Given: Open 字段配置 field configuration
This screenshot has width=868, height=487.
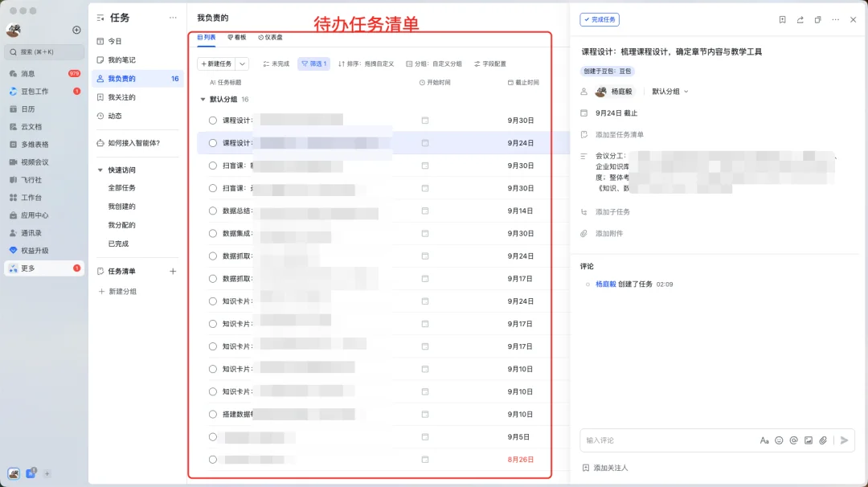Looking at the screenshot, I should tap(490, 63).
